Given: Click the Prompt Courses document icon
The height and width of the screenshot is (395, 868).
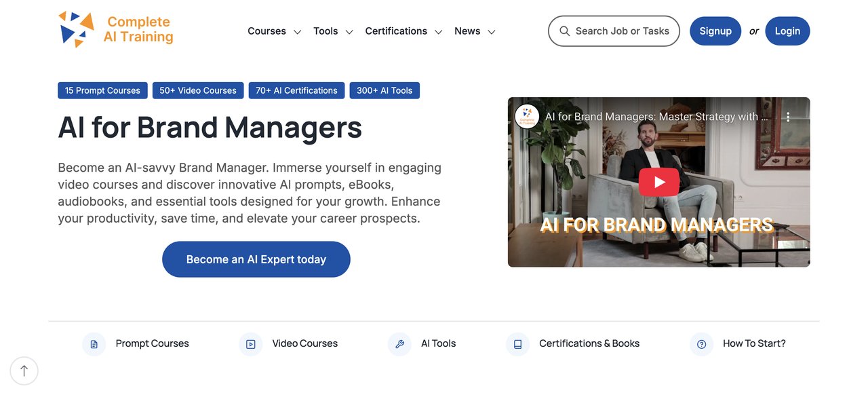Looking at the screenshot, I should [x=94, y=344].
